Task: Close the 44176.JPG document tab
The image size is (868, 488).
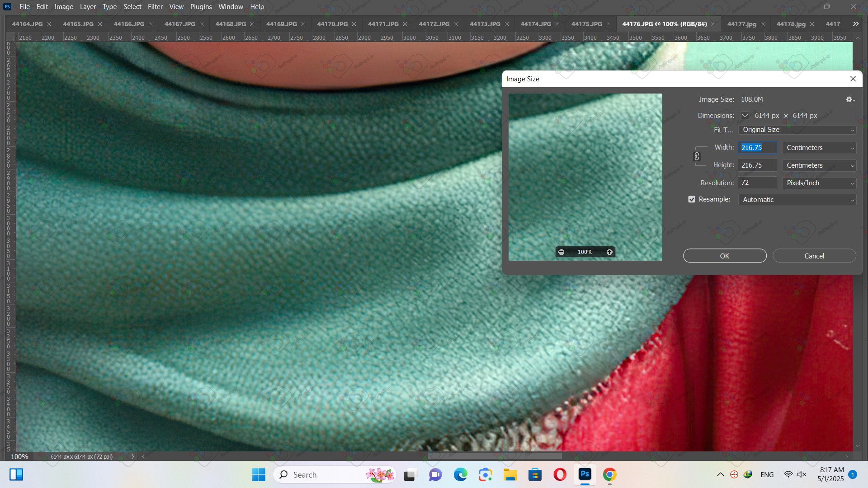Action: point(713,24)
